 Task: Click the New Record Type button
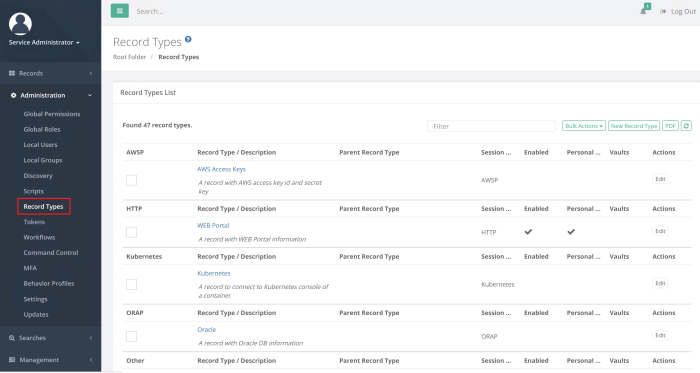coord(633,126)
